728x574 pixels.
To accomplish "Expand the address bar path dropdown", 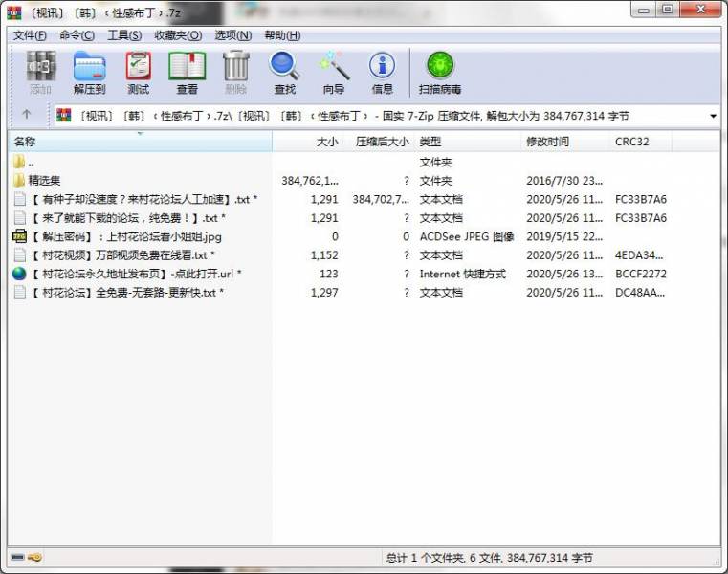I will 713,116.
